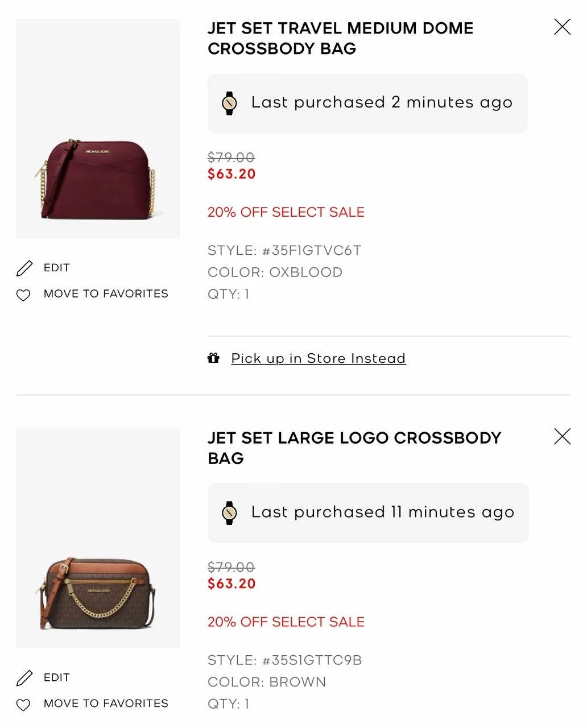This screenshot has width=587, height=728.
Task: Move Brown logo crossbody to favorites
Action: (106, 704)
